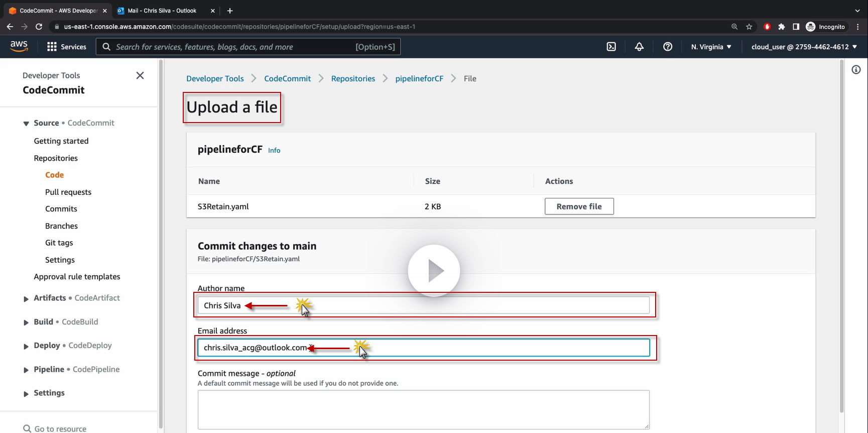Screen dimensions: 868x433
Task: Toggle the browser side panel icon
Action: pyautogui.click(x=796, y=27)
